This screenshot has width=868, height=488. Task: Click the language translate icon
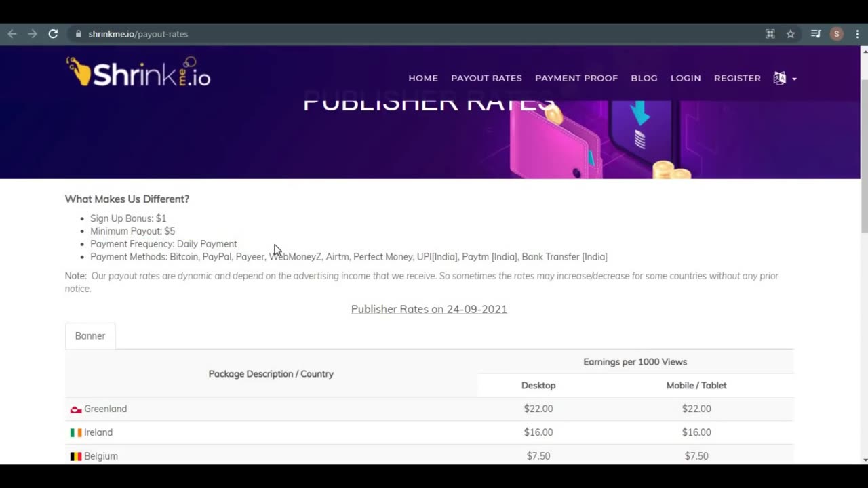click(x=780, y=78)
